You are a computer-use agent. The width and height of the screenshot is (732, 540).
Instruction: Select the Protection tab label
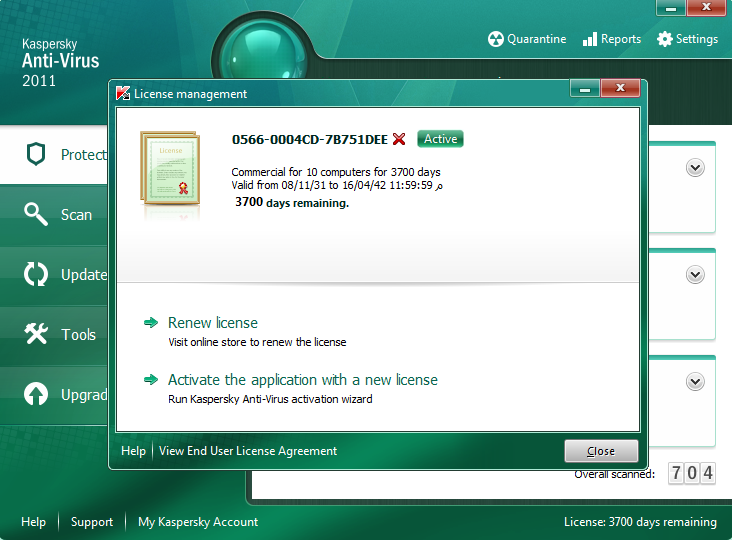point(84,154)
